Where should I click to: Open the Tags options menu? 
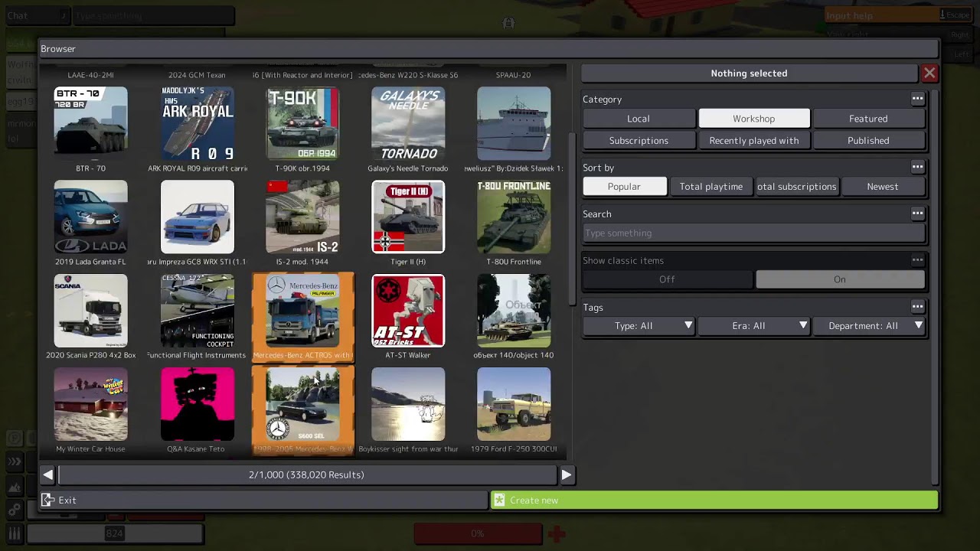(x=917, y=307)
